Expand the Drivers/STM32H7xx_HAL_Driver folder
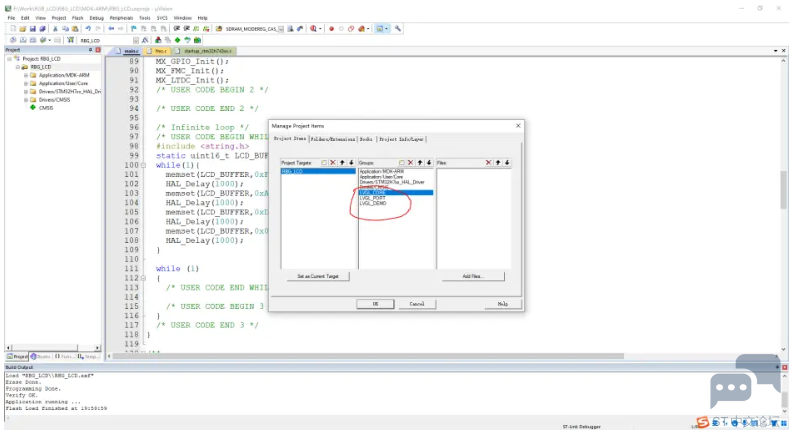The height and width of the screenshot is (437, 789). (x=26, y=92)
